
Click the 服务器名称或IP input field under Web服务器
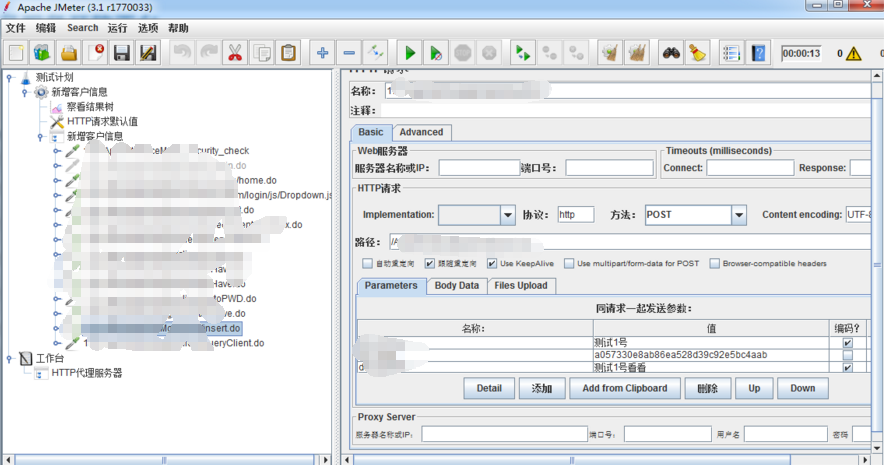click(479, 168)
